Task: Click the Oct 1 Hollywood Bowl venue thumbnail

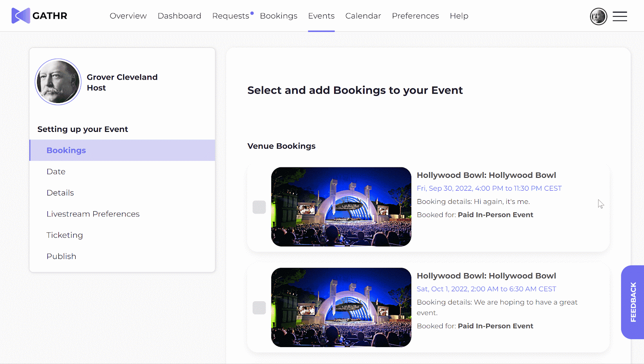Action: (341, 307)
